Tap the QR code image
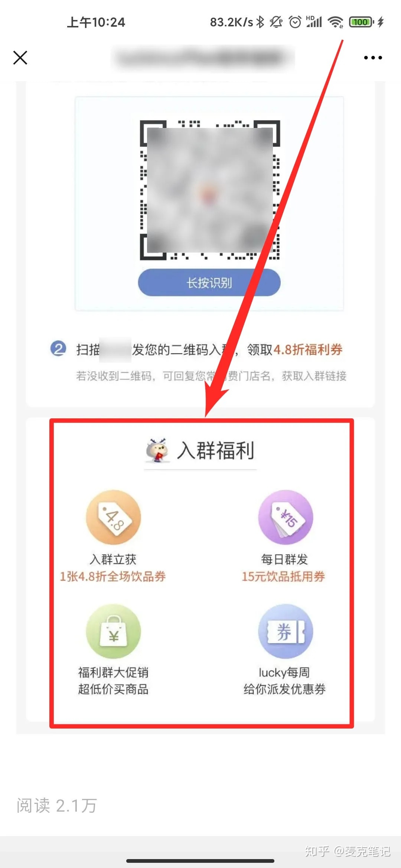The width and height of the screenshot is (401, 868). click(x=210, y=190)
